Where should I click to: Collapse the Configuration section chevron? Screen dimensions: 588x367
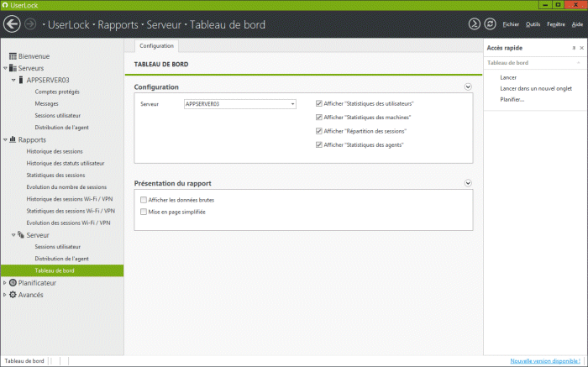coord(468,87)
